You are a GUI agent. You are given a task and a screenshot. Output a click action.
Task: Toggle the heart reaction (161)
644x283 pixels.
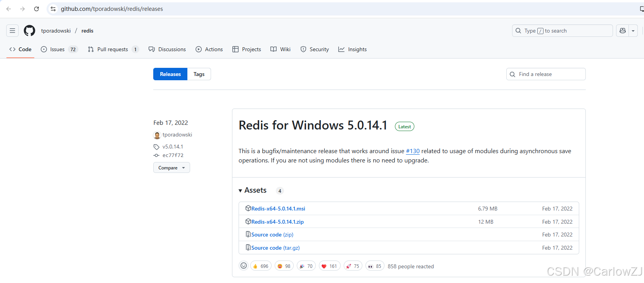(330, 266)
